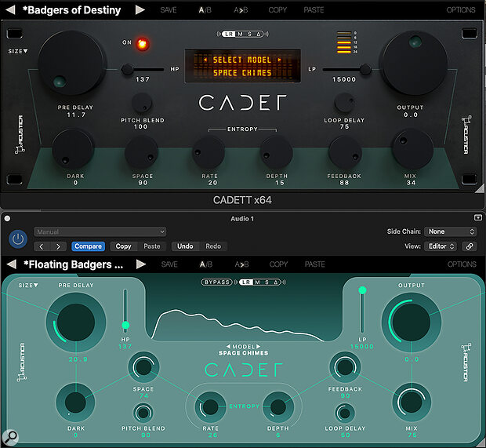Click A>B in top plugin header
Image resolution: width=486 pixels, height=448 pixels.
pyautogui.click(x=241, y=10)
